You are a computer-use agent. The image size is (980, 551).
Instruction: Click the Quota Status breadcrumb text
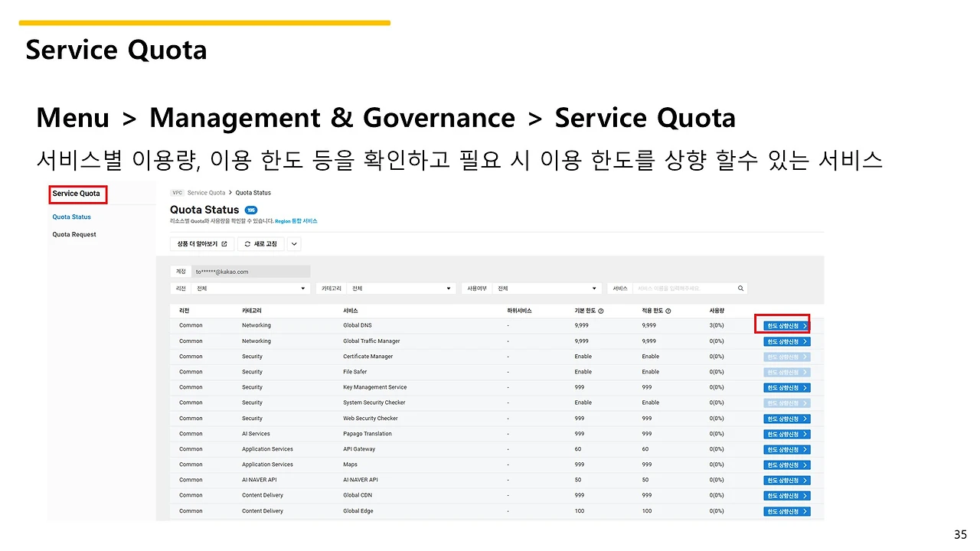pos(253,193)
